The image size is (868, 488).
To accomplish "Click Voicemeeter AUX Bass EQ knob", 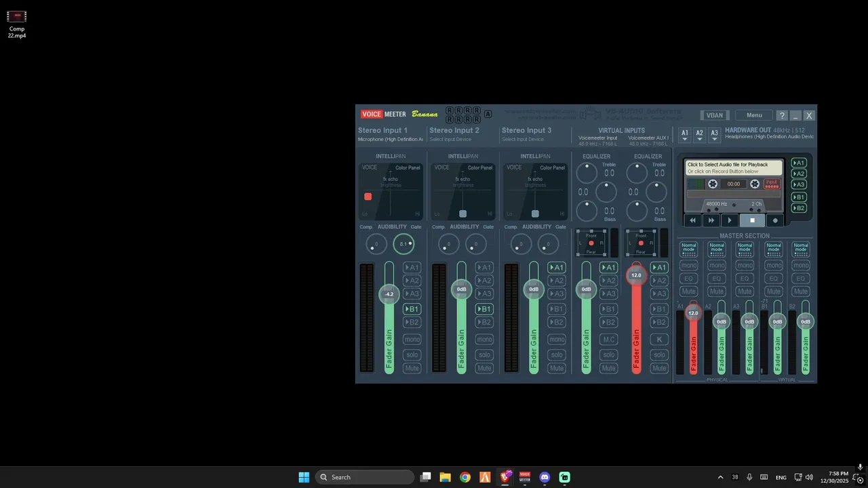I will pos(637,211).
